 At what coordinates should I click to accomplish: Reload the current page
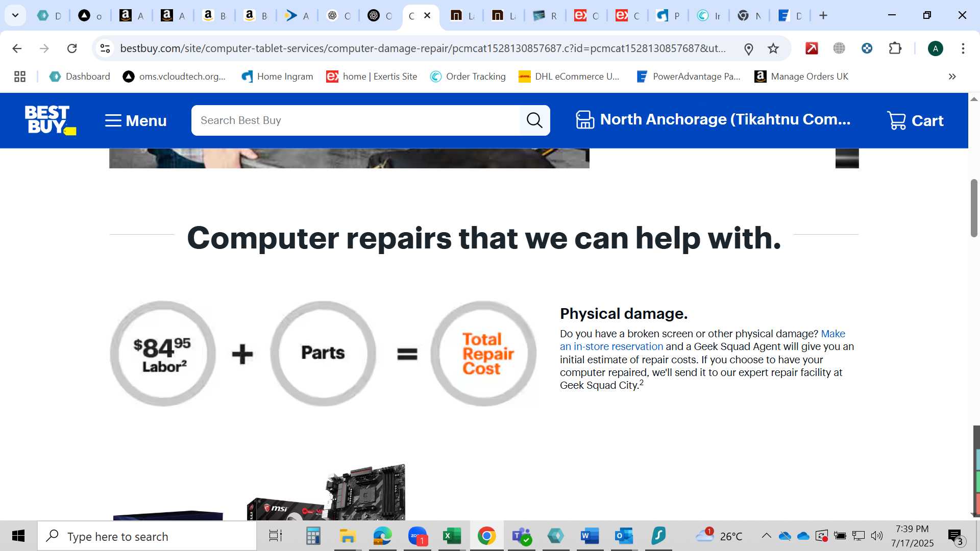coord(72,48)
